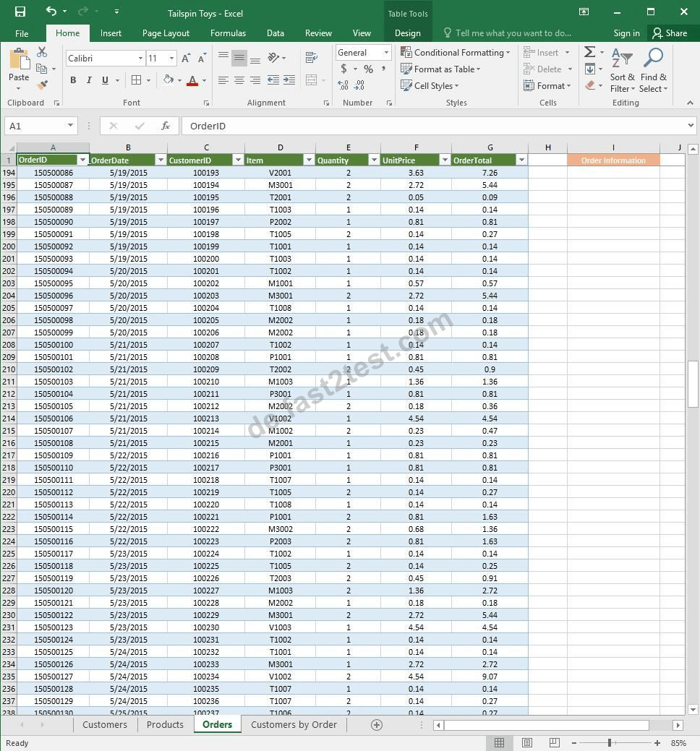Click the Share button
700x751 pixels.
pyautogui.click(x=670, y=33)
